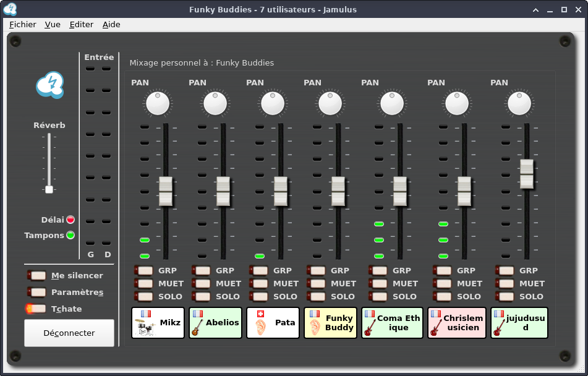Mute the Funky Buddy channel
This screenshot has height=376, width=588.
pyautogui.click(x=316, y=283)
